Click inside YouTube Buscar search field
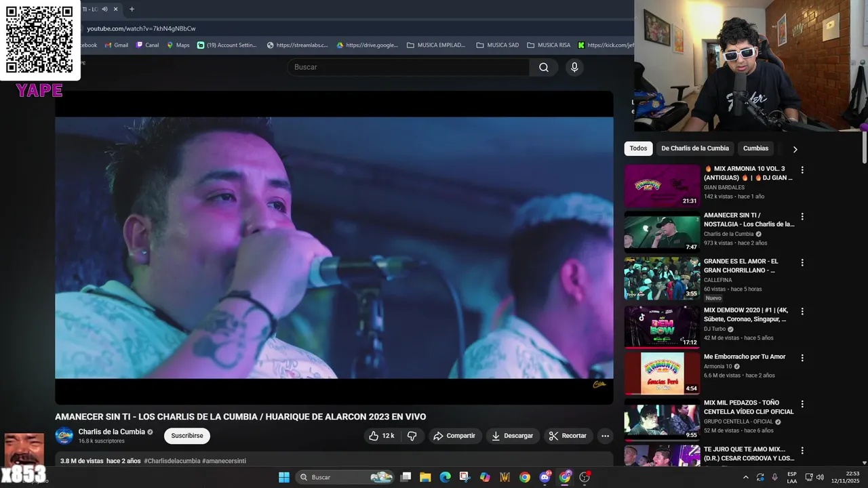 click(409, 67)
